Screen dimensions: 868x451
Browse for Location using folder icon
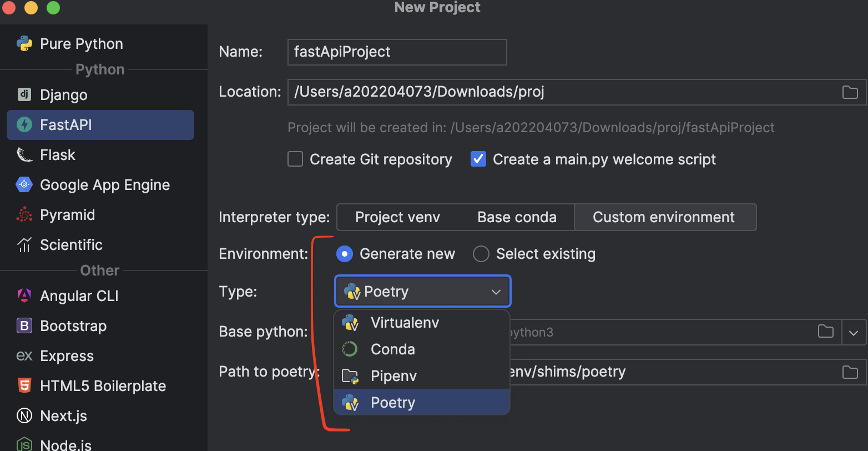(850, 92)
